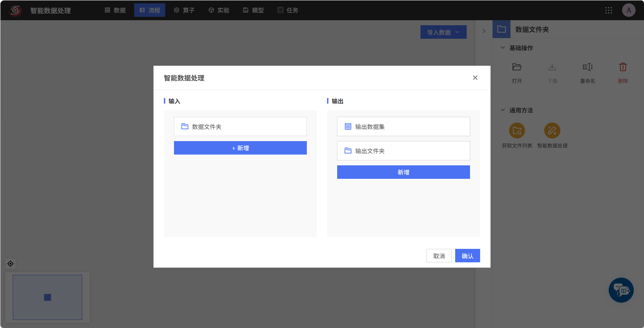644x328 pixels.
Task: Click the 重命名 rename icon
Action: [x=588, y=67]
